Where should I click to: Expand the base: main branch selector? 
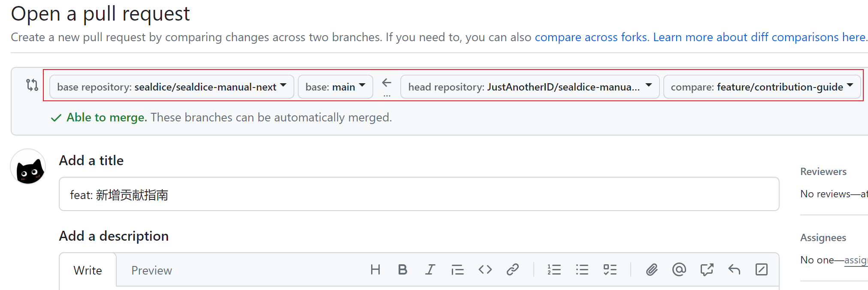click(335, 87)
